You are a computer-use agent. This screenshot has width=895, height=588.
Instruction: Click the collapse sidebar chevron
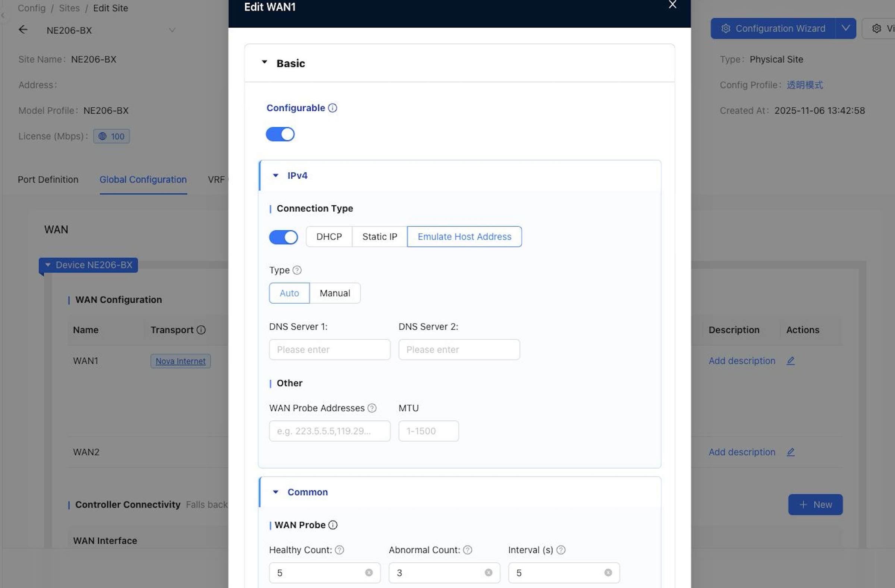(3, 15)
